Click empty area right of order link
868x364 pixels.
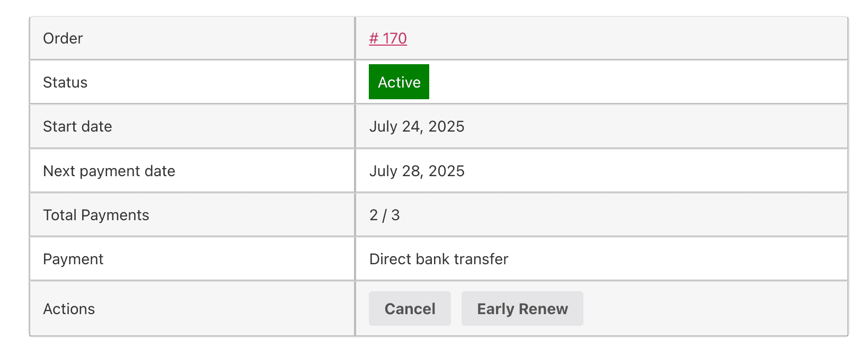627,38
